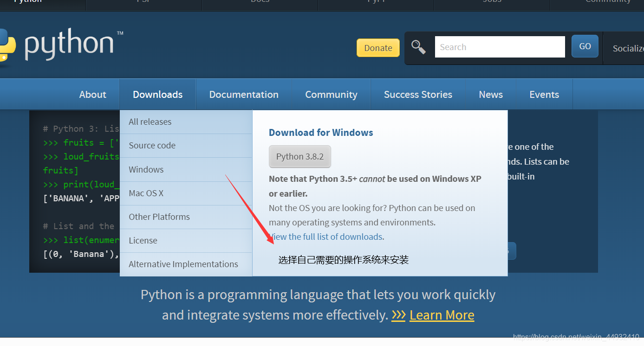644x346 pixels.
Task: Click the '# List and the' code comment
Action: (x=79, y=226)
